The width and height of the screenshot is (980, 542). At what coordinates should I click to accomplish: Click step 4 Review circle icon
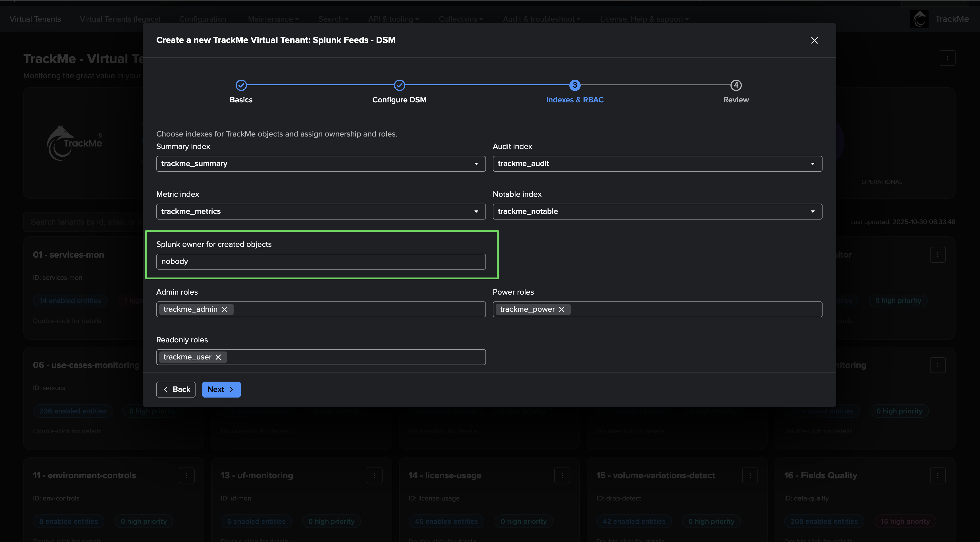pos(736,85)
